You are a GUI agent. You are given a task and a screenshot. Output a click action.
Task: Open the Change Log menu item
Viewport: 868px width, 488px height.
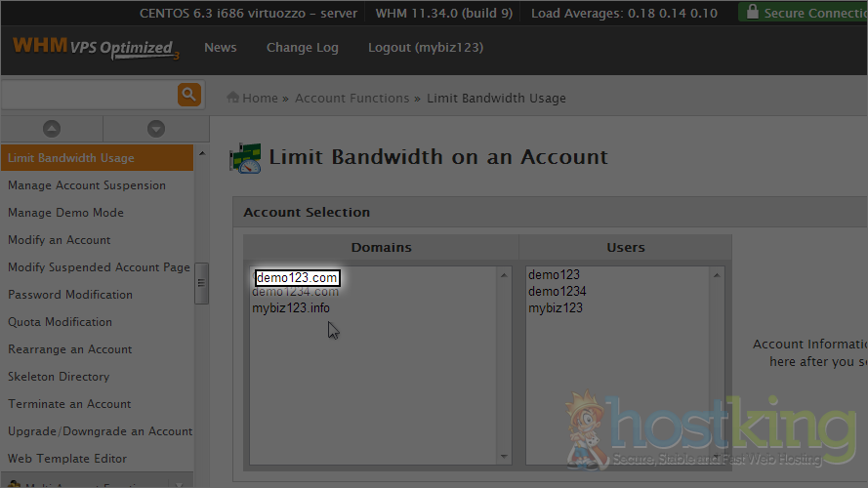302,48
